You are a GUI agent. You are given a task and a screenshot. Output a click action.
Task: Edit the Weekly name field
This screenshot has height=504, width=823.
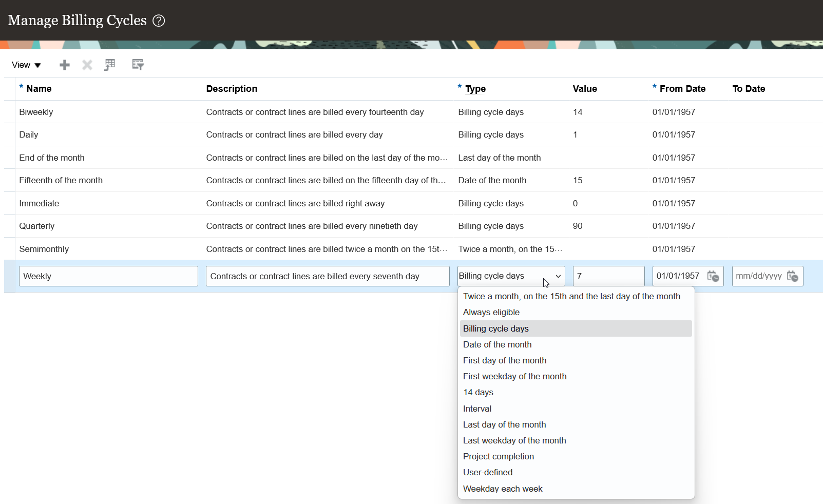(108, 276)
